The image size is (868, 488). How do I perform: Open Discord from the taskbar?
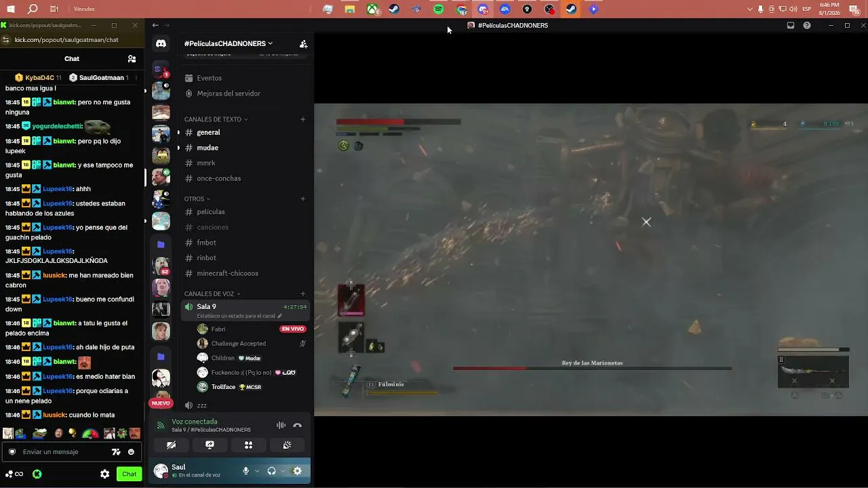point(483,9)
